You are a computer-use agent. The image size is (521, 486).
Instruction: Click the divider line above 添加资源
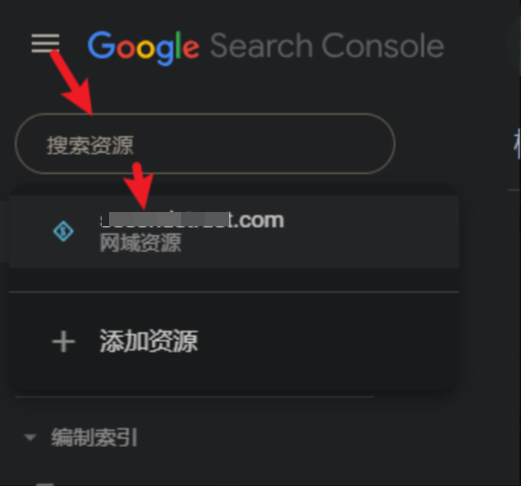234,292
